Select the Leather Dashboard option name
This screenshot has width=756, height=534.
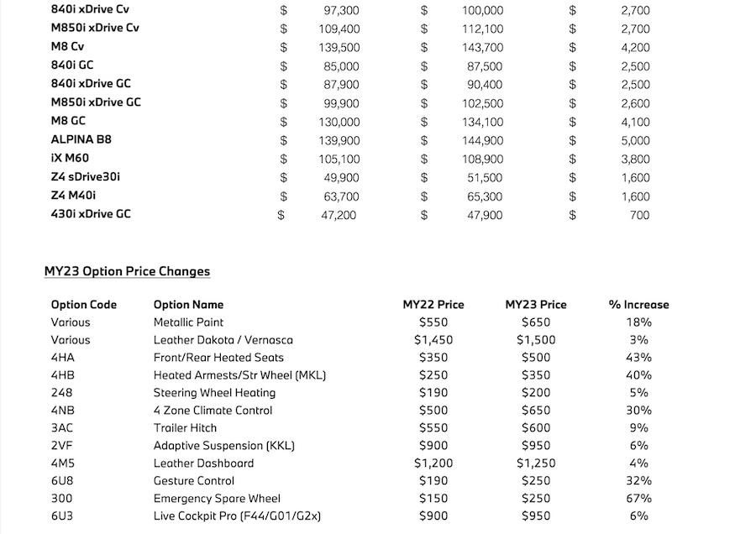pyautogui.click(x=203, y=463)
